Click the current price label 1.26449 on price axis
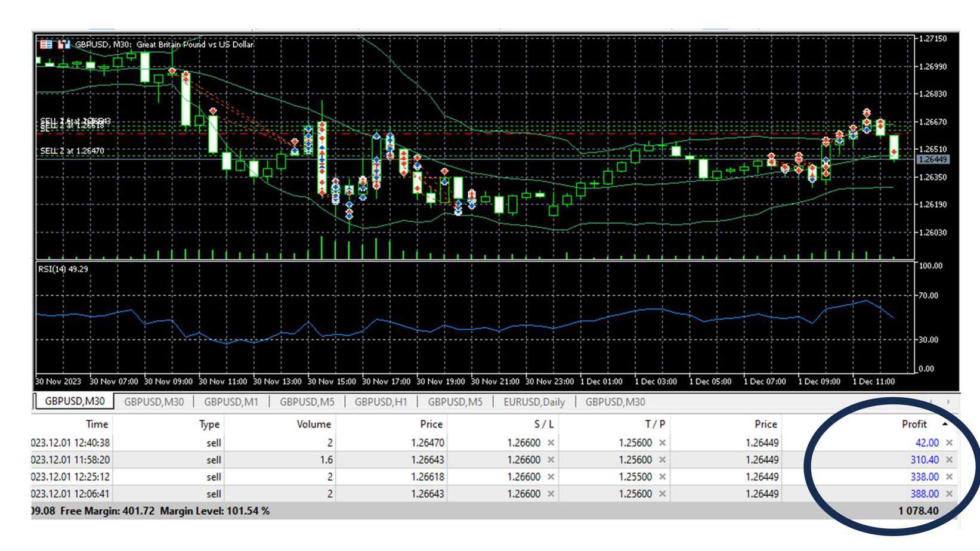 [932, 159]
